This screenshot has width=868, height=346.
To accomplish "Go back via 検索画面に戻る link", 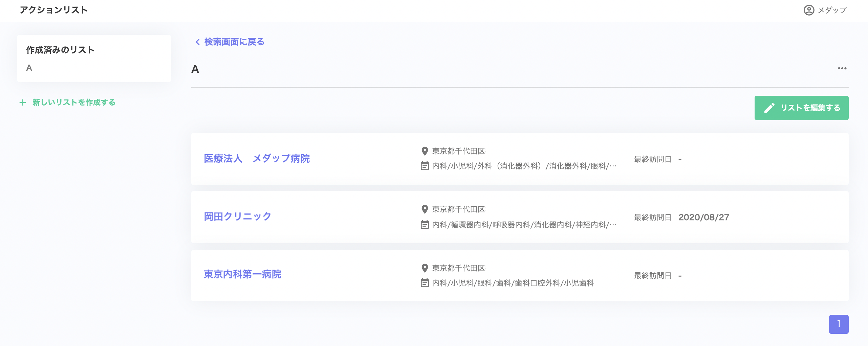I will 234,42.
